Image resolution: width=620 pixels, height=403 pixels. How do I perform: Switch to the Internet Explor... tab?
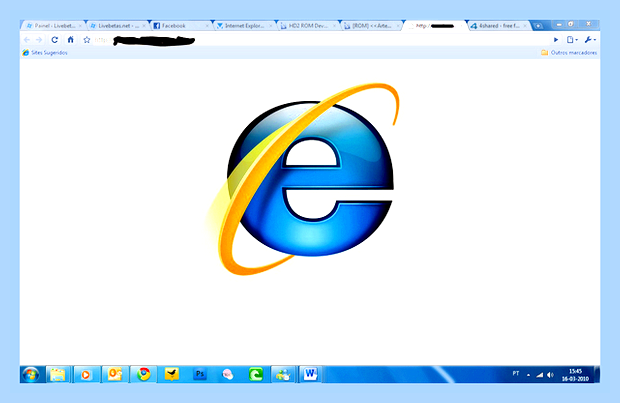(245, 26)
